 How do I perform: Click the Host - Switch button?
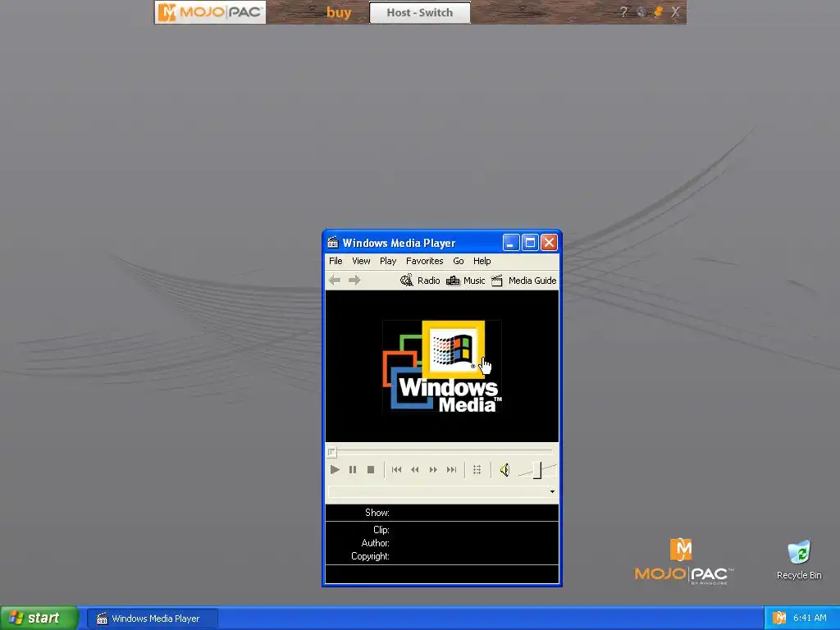click(x=420, y=12)
